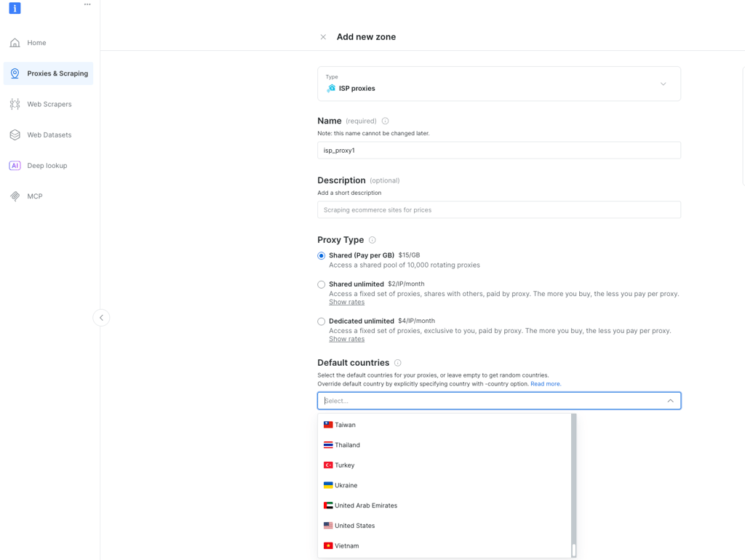Click the Web Datasets stack icon

[15, 135]
